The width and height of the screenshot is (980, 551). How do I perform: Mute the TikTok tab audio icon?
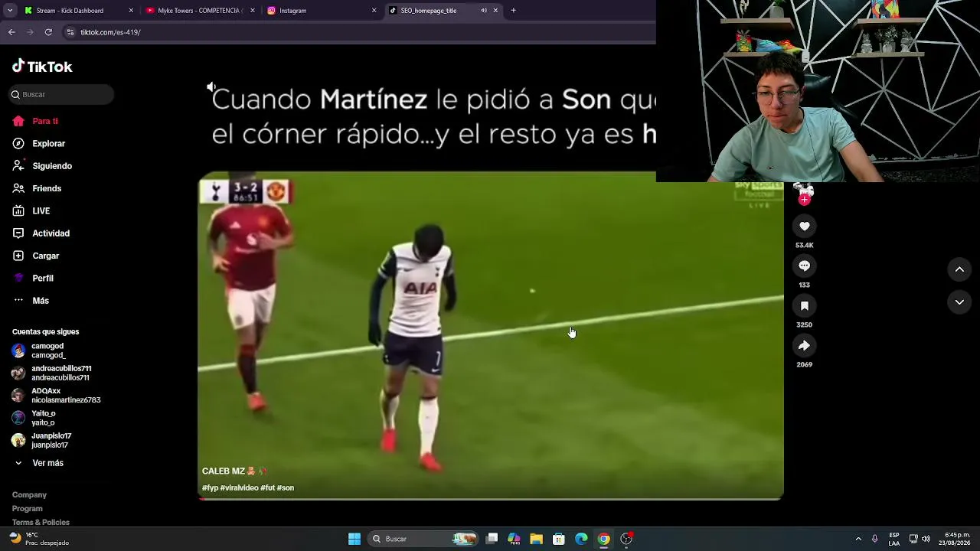point(484,11)
